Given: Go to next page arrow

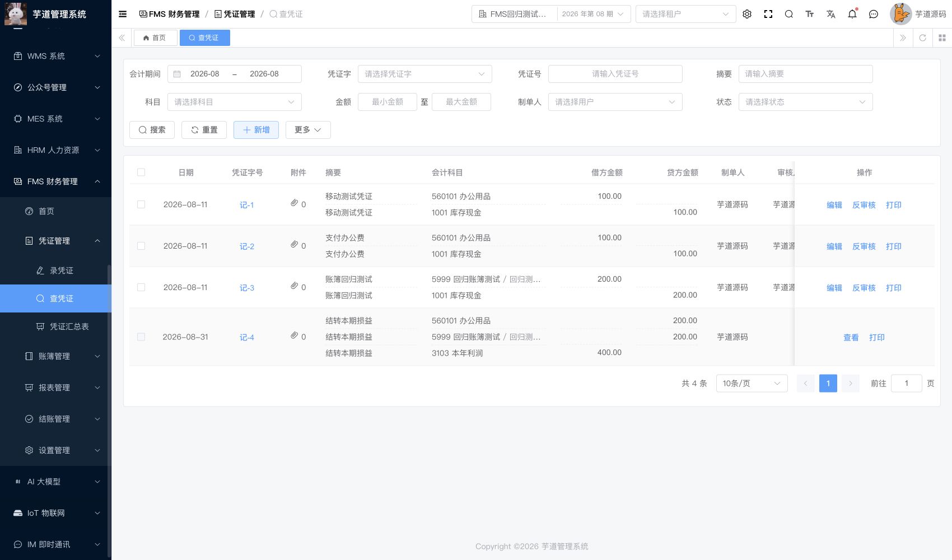Looking at the screenshot, I should coord(850,383).
